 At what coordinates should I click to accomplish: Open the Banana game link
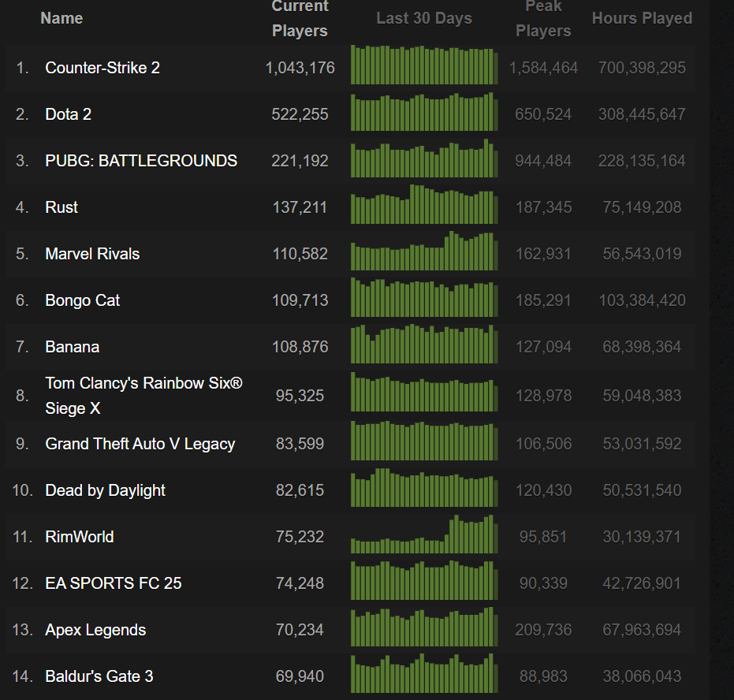(72, 347)
